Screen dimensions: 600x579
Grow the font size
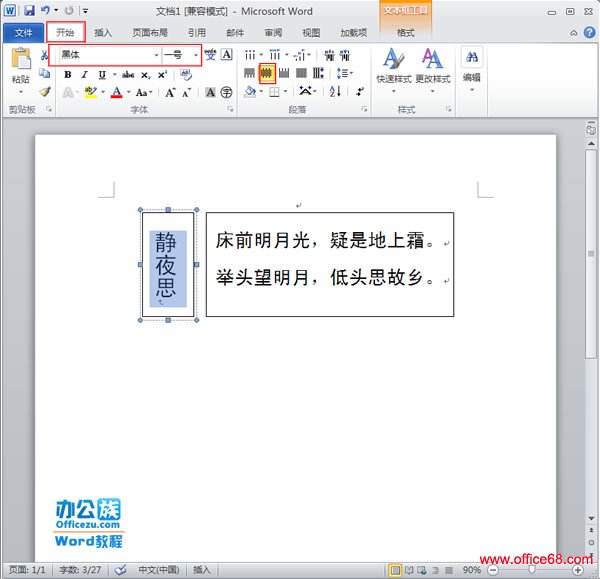(x=170, y=92)
